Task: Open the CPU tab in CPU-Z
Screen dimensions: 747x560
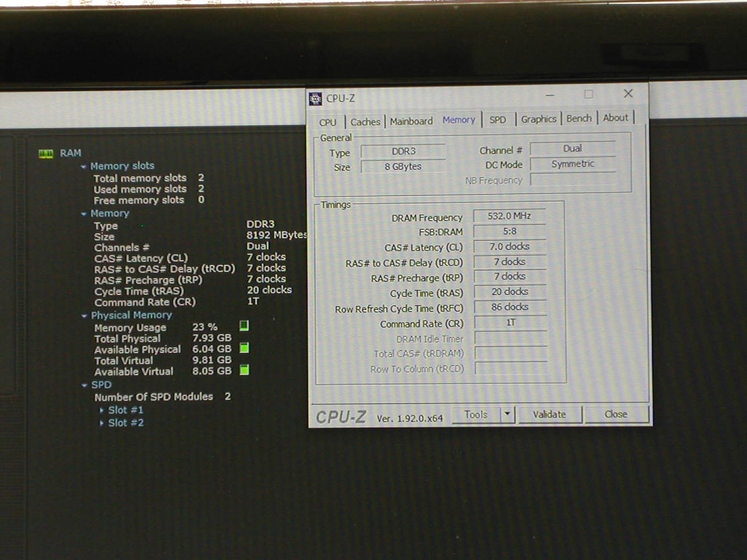Action: (x=328, y=122)
